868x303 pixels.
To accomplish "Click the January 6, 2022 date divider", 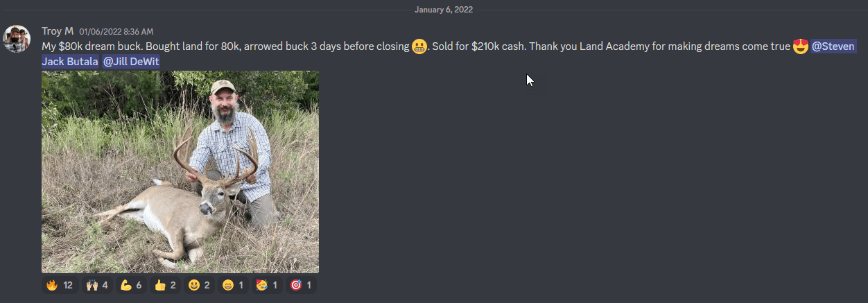I will [x=444, y=10].
